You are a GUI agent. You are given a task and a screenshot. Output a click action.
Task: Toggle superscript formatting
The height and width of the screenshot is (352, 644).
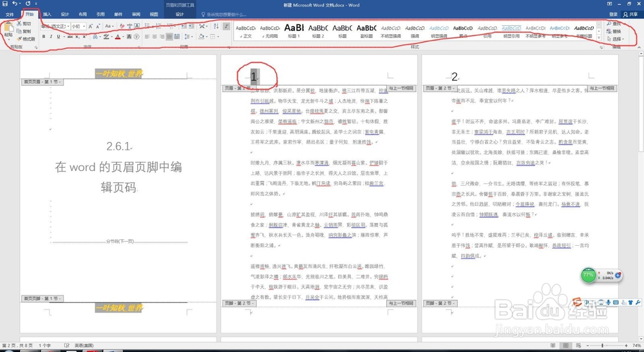coord(84,37)
